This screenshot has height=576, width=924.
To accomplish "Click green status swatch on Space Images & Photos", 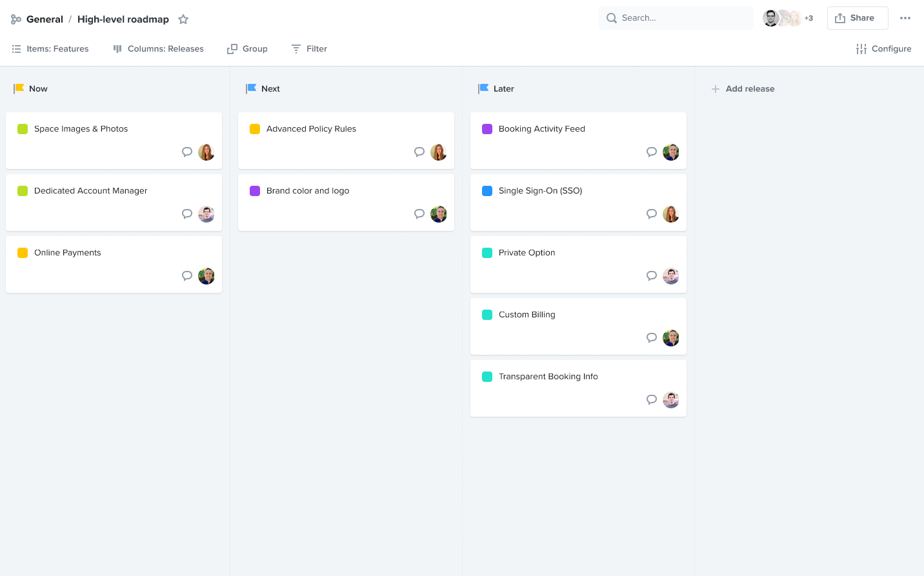I will [x=23, y=129].
